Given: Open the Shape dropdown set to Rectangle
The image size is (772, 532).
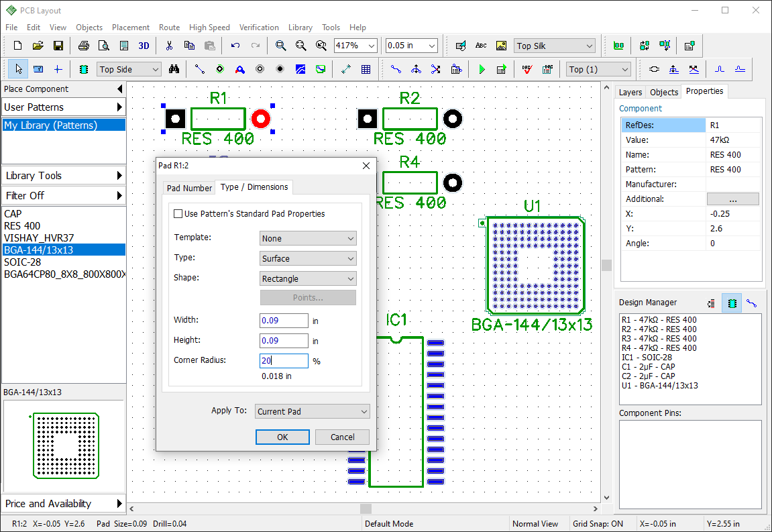Looking at the screenshot, I should (308, 279).
